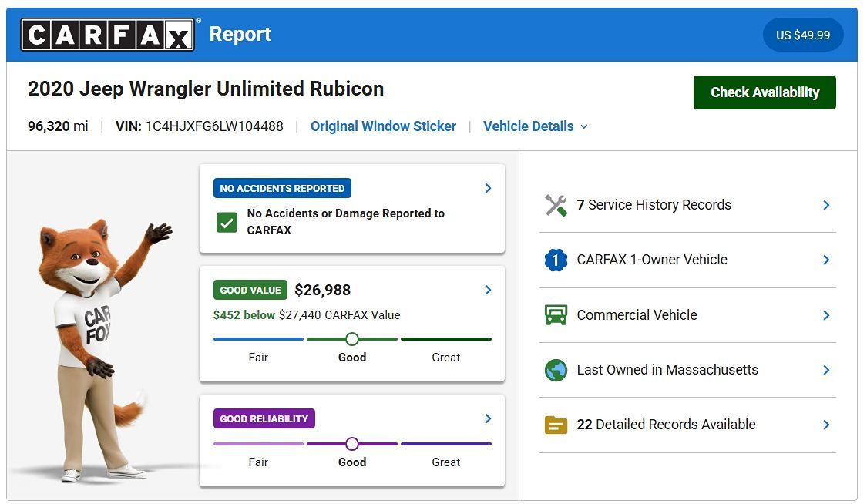Click the globe icon for Last Owned
This screenshot has height=504, width=867.
tap(556, 370)
